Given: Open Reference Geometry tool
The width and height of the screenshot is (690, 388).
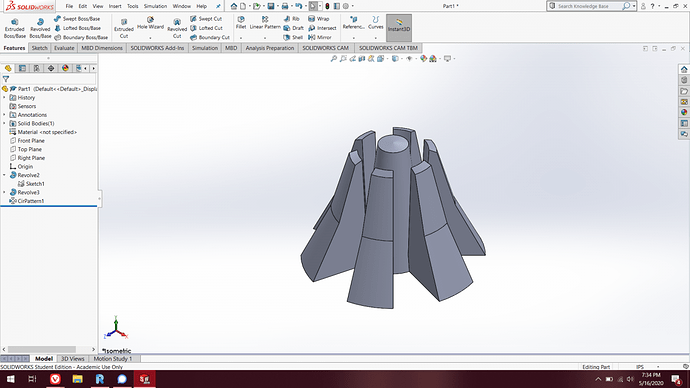Looking at the screenshot, I should 353,22.
